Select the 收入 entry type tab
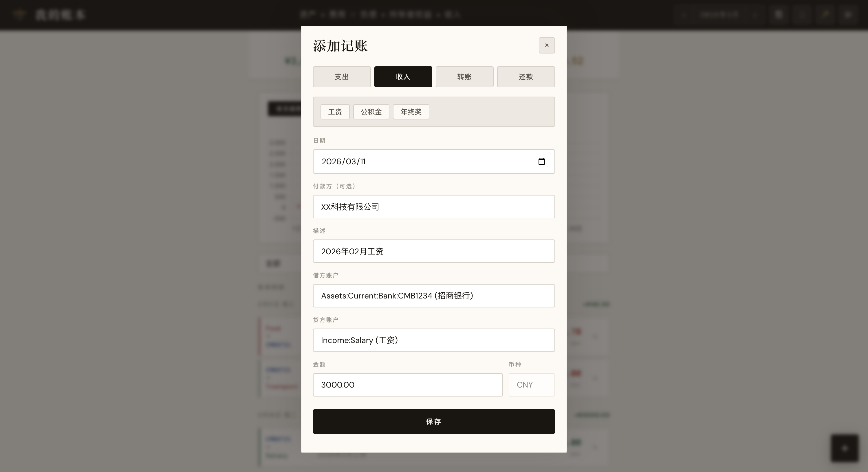868x472 pixels. 403,77
